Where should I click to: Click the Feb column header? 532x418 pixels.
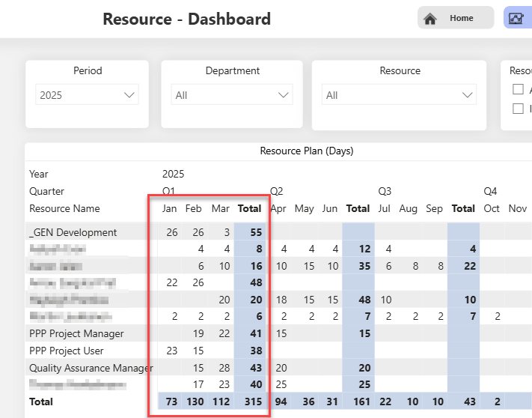(x=193, y=208)
